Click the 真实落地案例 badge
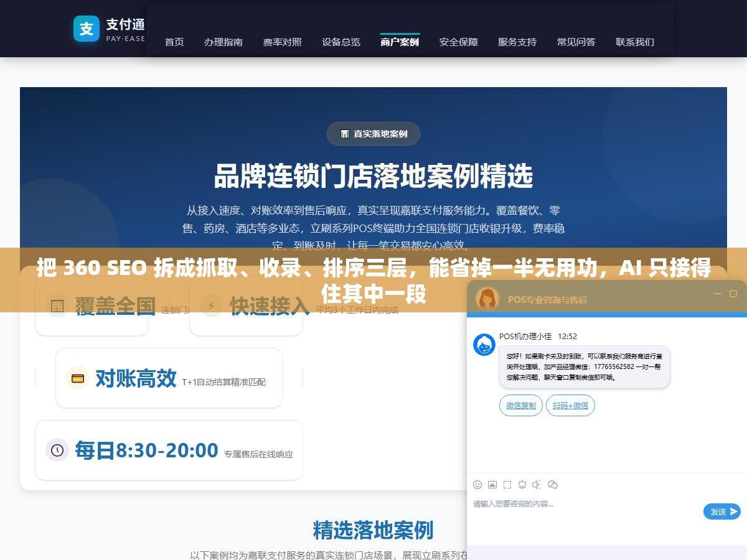The image size is (747, 560). 374,134
